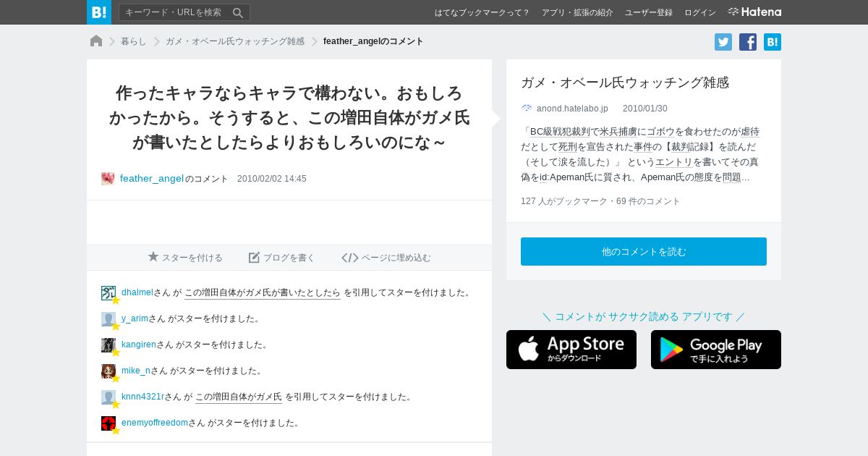The height and width of the screenshot is (456, 868).
Task: Click エントリ keyword link
Action: pos(673,162)
